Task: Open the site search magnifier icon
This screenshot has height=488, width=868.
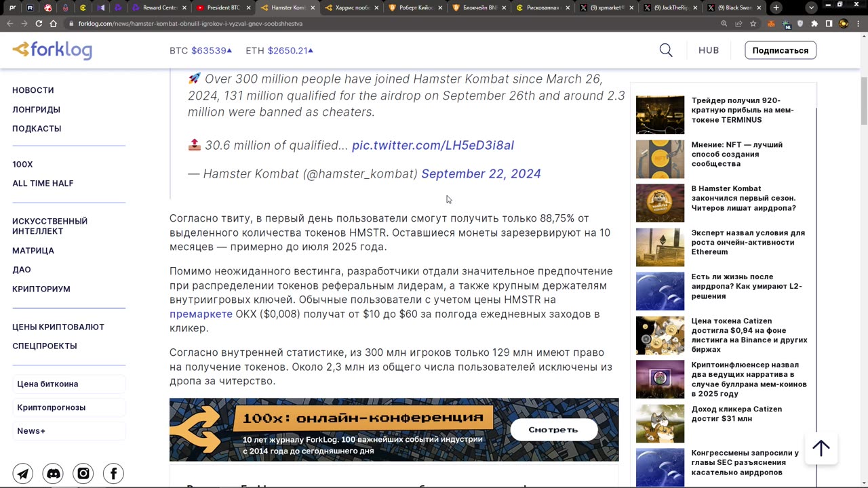Action: point(666,50)
